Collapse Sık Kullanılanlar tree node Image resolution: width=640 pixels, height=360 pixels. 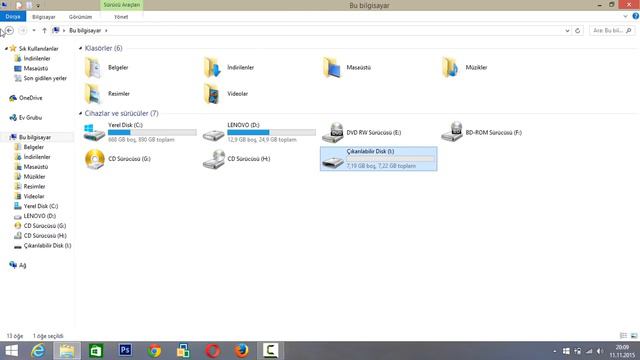click(x=7, y=49)
